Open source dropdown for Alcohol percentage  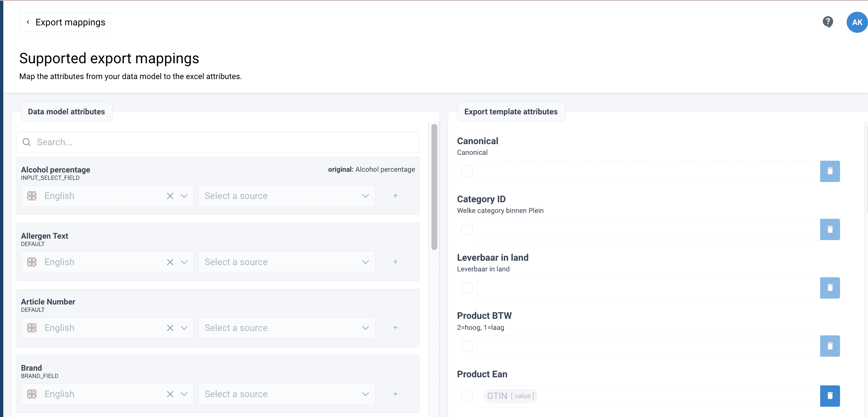click(x=287, y=196)
